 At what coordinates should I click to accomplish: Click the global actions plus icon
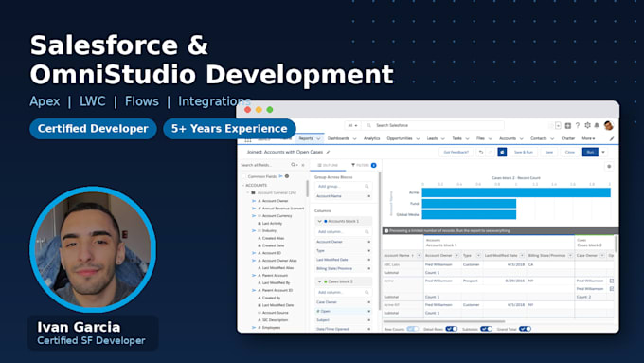(x=568, y=125)
